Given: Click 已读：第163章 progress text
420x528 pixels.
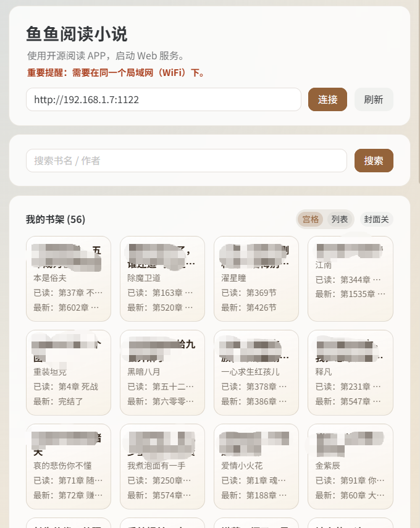Looking at the screenshot, I should [x=160, y=293].
